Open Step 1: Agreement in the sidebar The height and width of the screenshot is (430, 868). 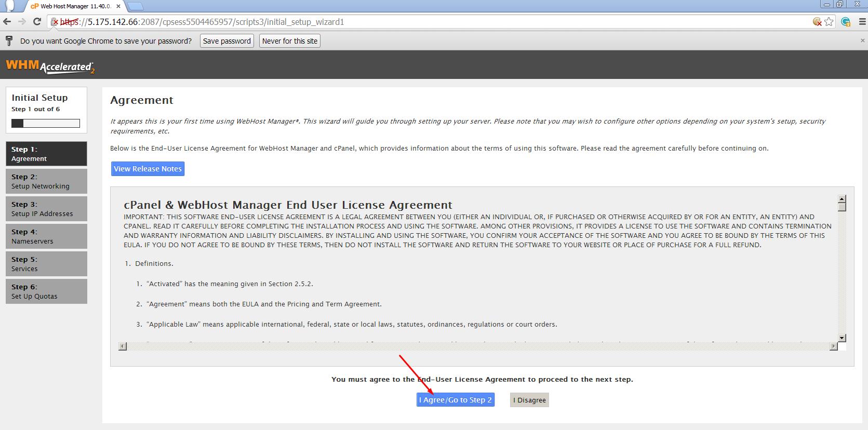[46, 154]
